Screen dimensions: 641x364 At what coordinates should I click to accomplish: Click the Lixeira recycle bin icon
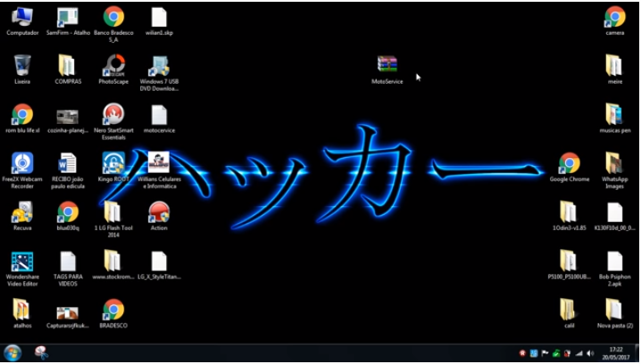22,66
